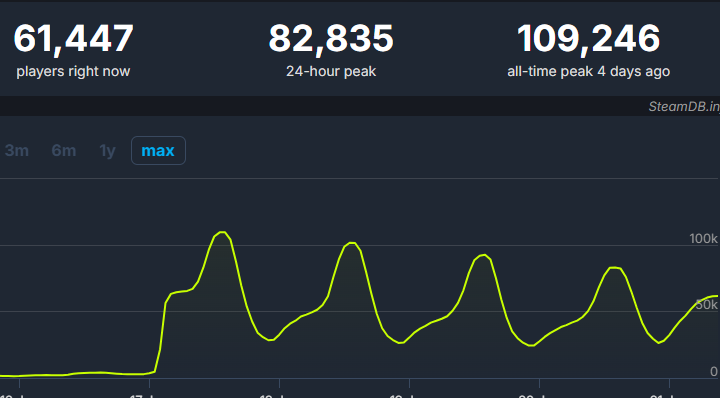Select the max time range button

tap(158, 151)
